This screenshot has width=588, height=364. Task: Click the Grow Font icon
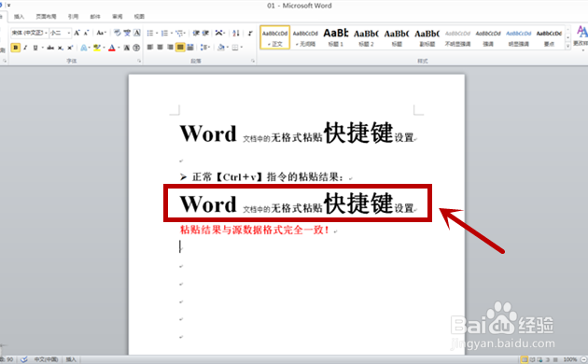click(77, 33)
